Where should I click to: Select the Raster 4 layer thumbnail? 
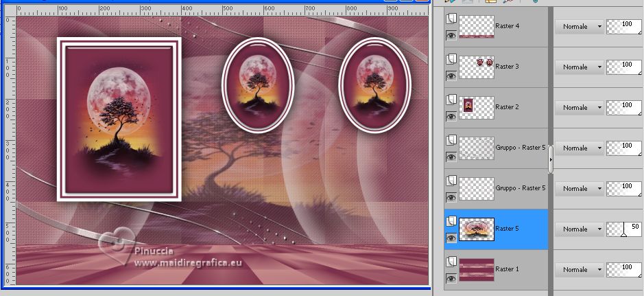pos(477,27)
